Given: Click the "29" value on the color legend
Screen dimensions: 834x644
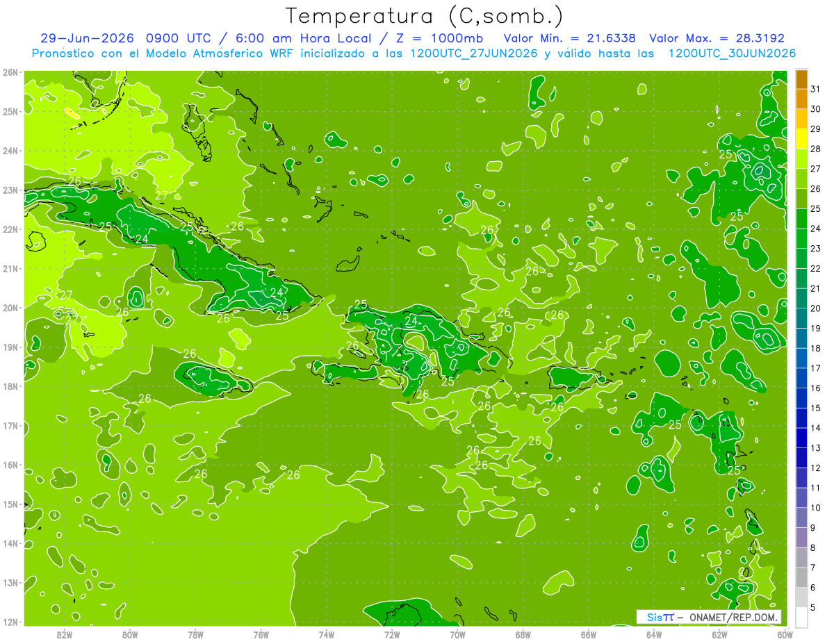Looking at the screenshot, I should 815,129.
